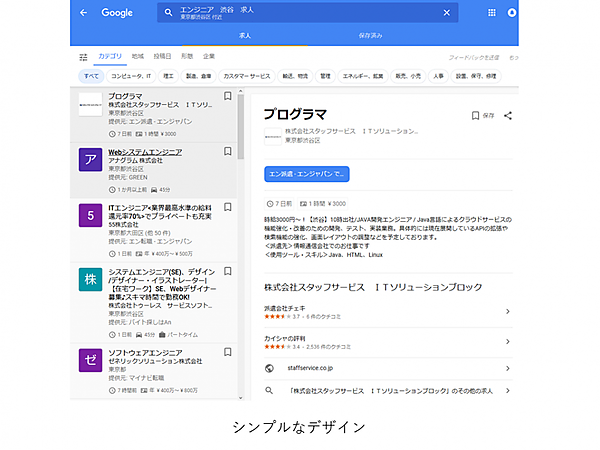
Task: Clear the search query with X
Action: 447,13
